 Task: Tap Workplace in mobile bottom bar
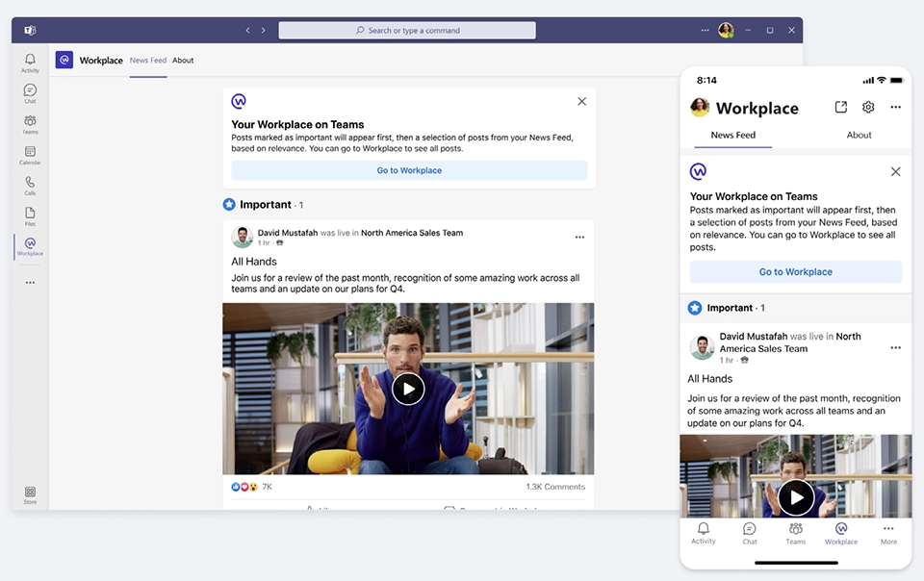point(841,533)
